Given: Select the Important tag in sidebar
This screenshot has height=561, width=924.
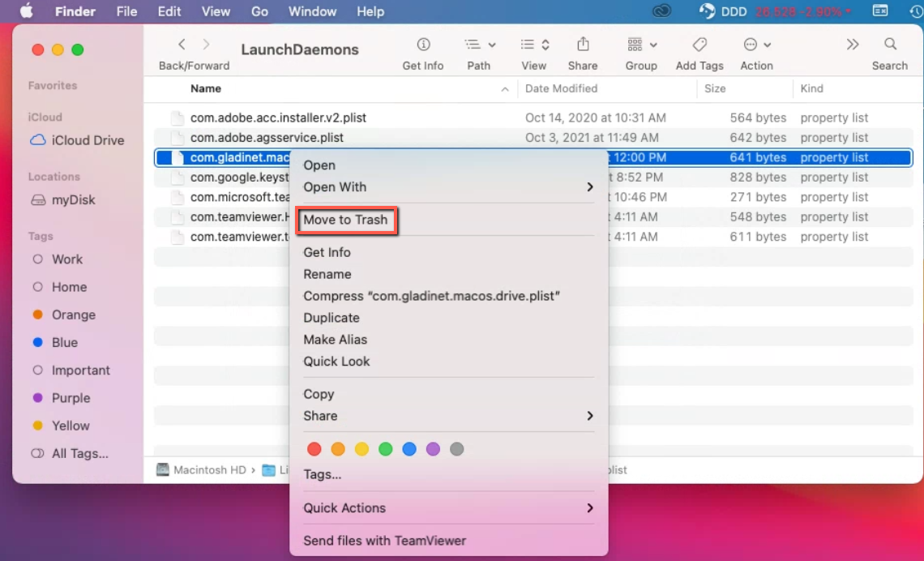Looking at the screenshot, I should tap(71, 370).
